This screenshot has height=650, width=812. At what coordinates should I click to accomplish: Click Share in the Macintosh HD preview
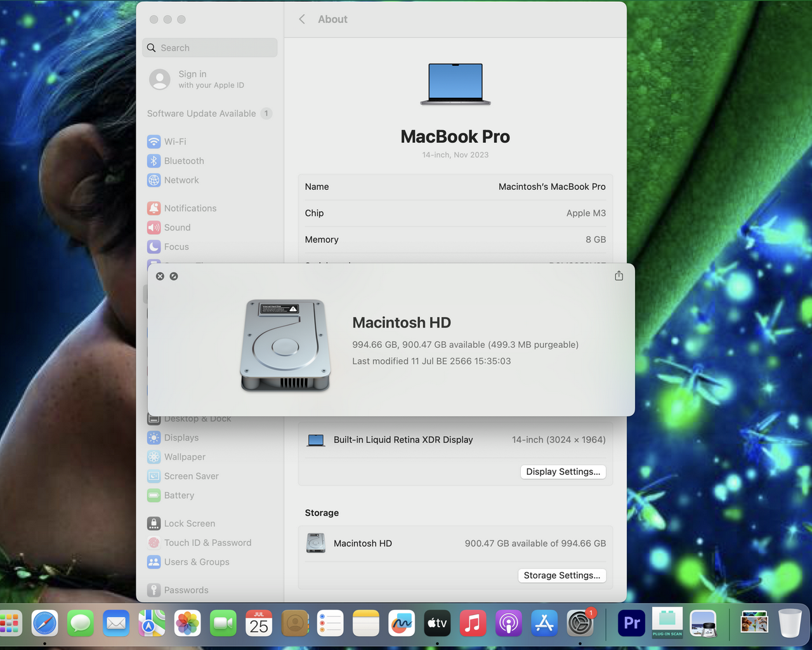[619, 275]
